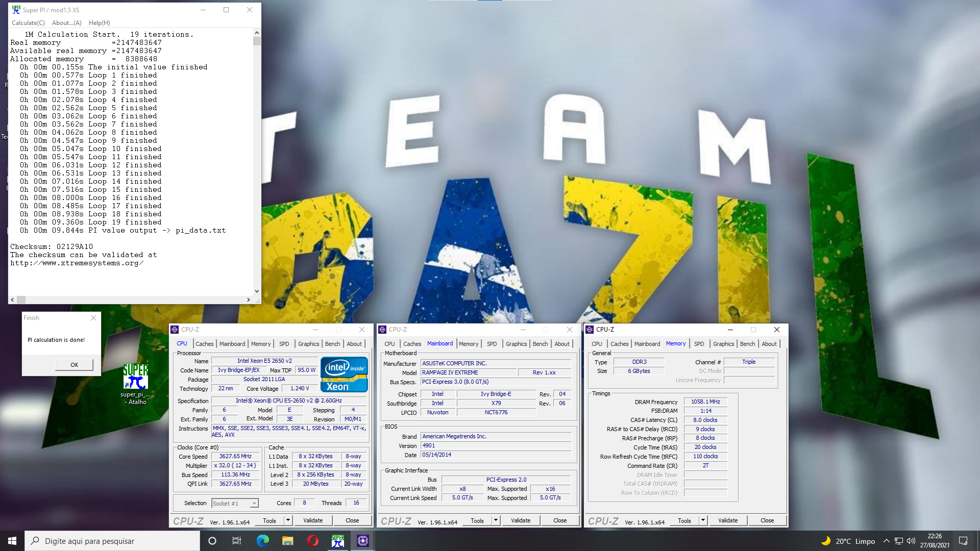
Task: Click Close button in the Mainboard window
Action: click(560, 520)
